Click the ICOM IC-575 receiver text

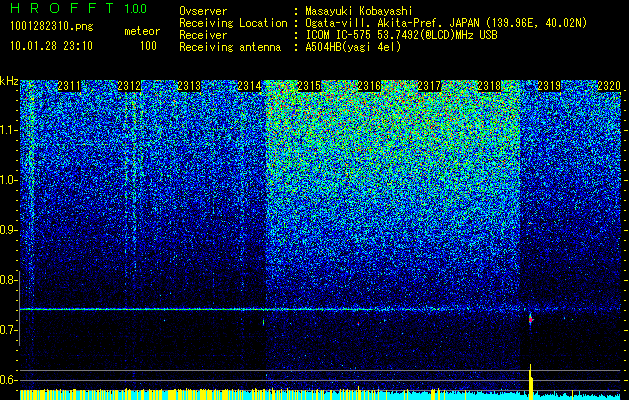tap(401, 35)
